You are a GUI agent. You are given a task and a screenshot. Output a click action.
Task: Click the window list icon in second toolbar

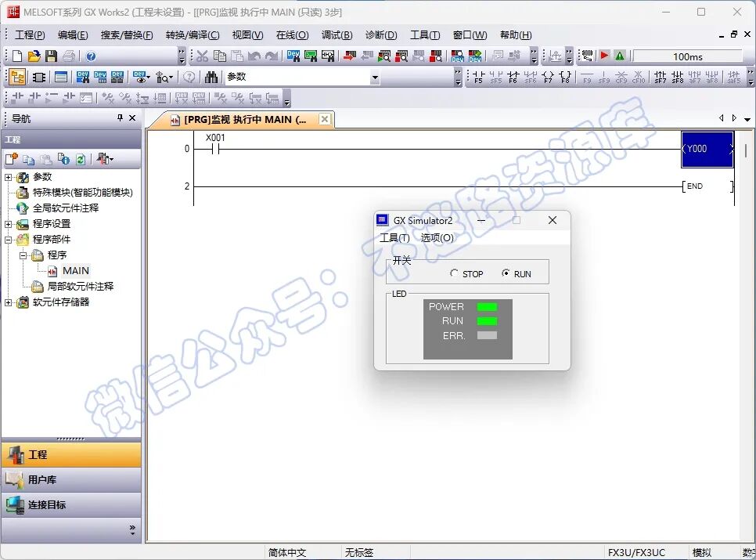(61, 78)
